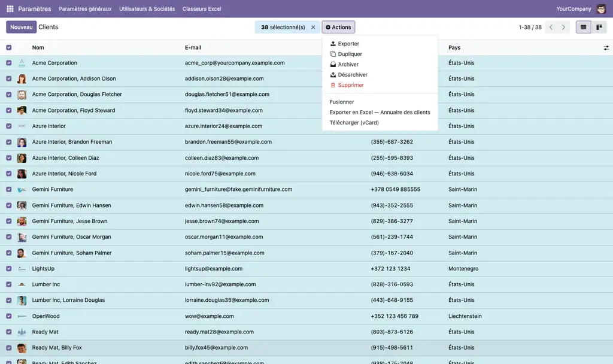Select Exporter en Excel — Annuaire des clients
Image resolution: width=613 pixels, height=364 pixels.
tap(380, 112)
